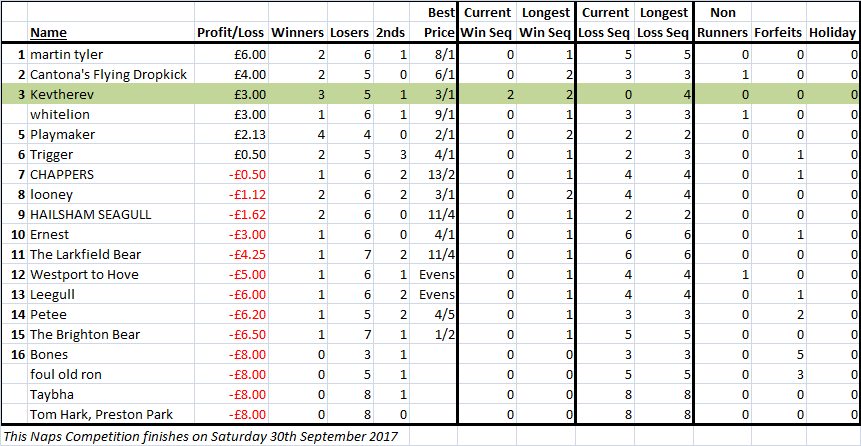Select the competition finish date footer note
The image size is (861, 446).
point(199,437)
